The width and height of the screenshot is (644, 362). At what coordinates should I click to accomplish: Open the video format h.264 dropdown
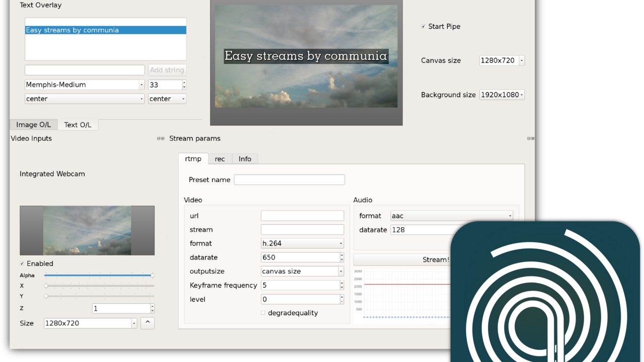tap(302, 243)
